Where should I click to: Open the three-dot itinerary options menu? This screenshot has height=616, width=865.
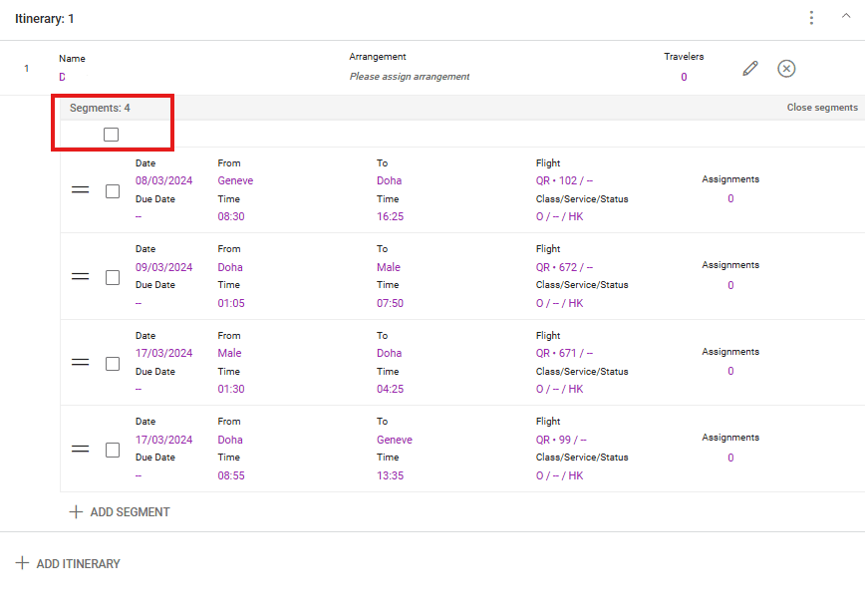[x=812, y=18]
